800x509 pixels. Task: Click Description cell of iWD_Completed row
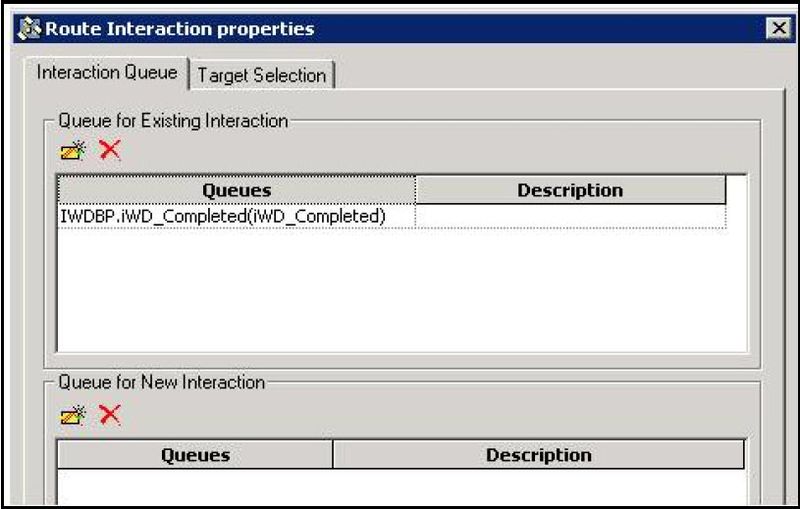(x=570, y=216)
